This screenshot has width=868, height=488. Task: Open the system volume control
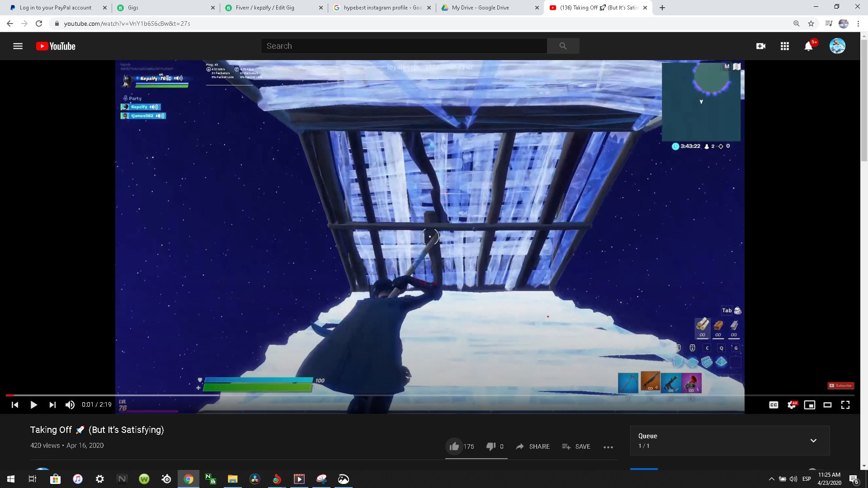point(793,479)
